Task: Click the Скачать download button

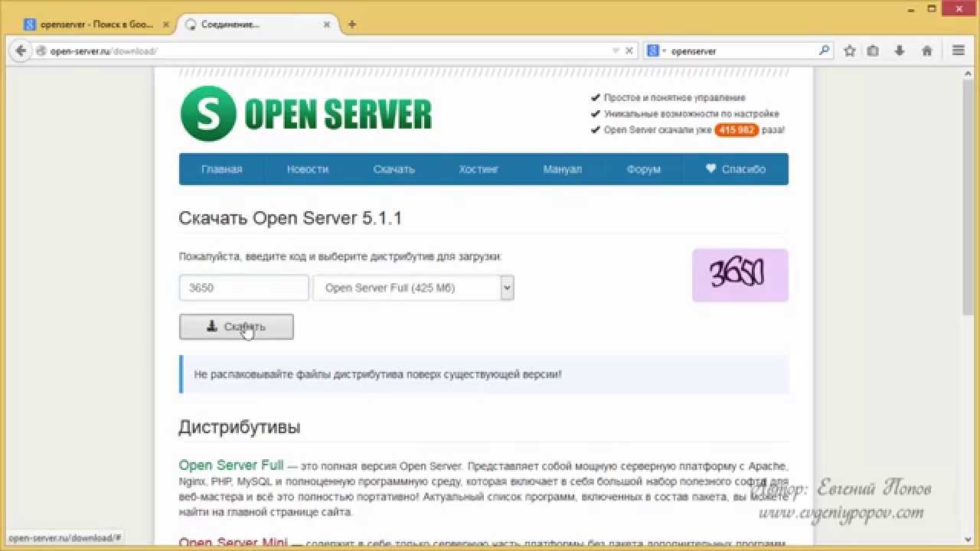Action: (236, 327)
